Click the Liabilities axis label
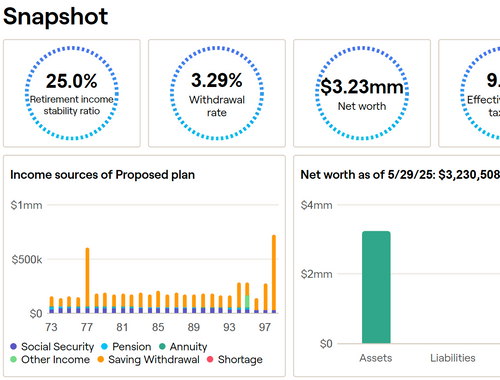This screenshot has width=500, height=380. pos(453,358)
